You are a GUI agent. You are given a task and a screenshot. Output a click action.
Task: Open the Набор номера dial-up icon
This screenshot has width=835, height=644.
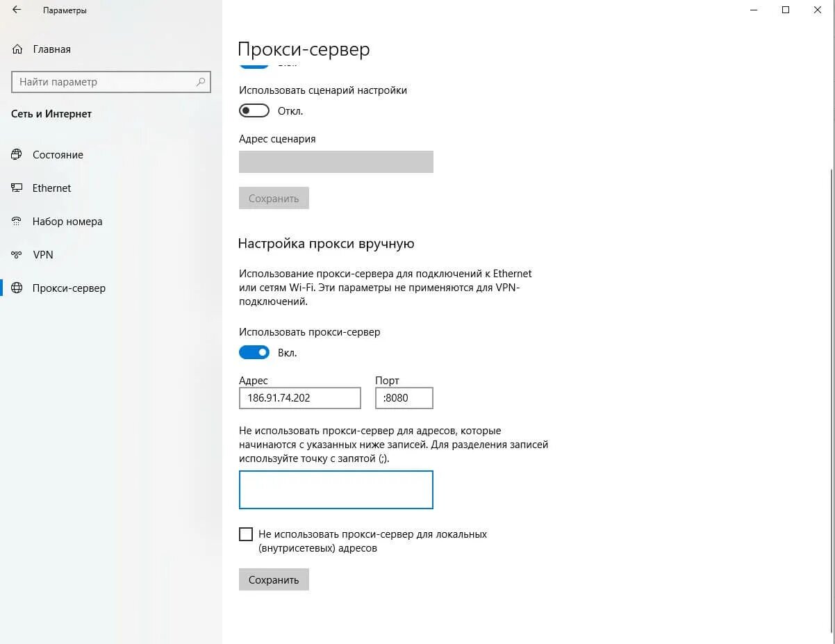[x=17, y=222]
